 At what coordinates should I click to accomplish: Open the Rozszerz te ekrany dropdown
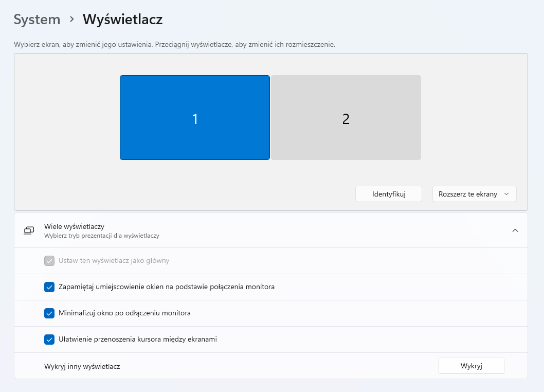point(474,194)
